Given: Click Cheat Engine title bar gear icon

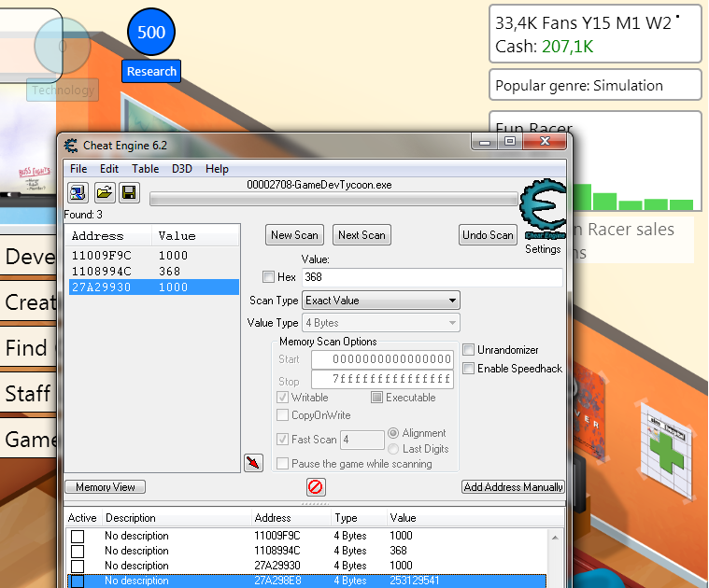Looking at the screenshot, I should (71, 146).
